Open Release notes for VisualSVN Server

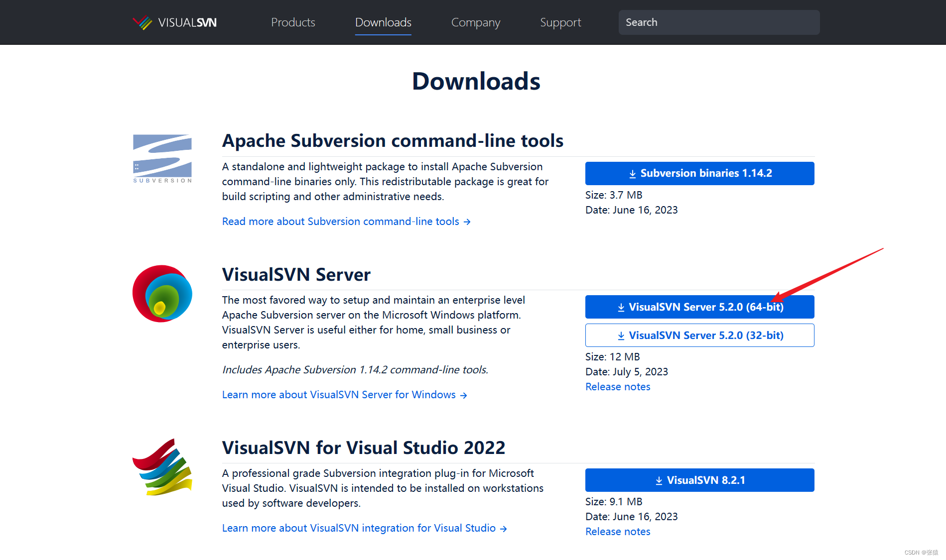pos(618,387)
